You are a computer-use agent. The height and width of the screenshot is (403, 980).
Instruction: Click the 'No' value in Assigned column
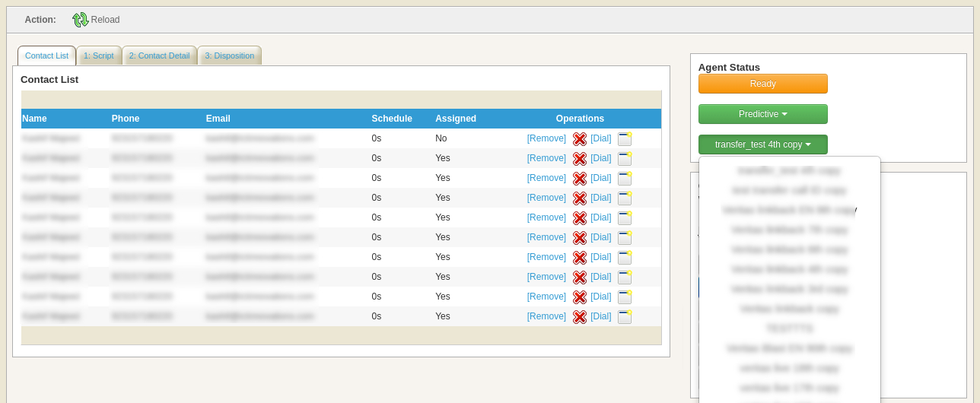point(441,138)
